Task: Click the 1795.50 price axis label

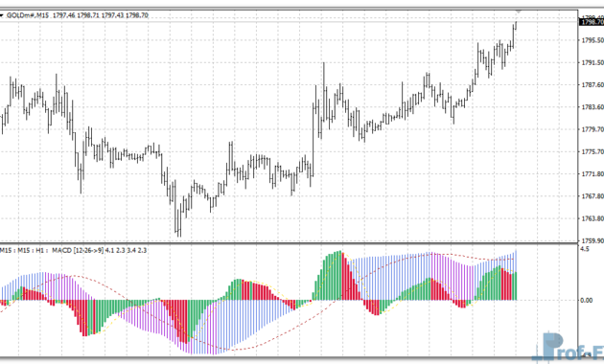Action: (592, 40)
